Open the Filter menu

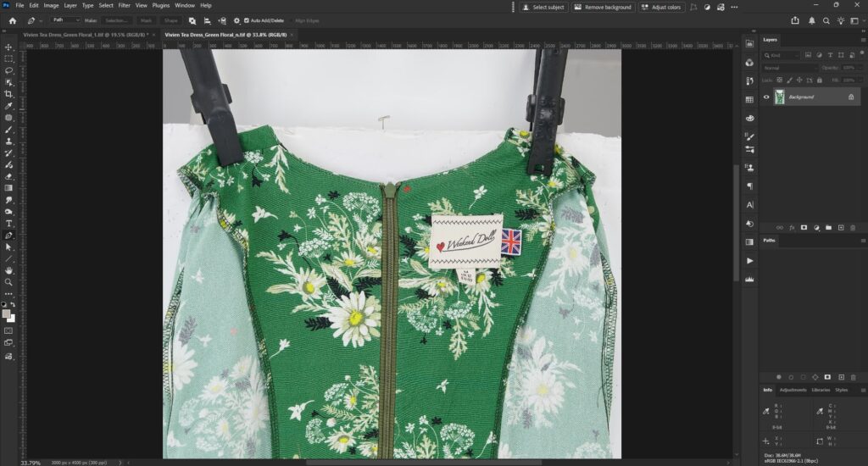pos(124,6)
